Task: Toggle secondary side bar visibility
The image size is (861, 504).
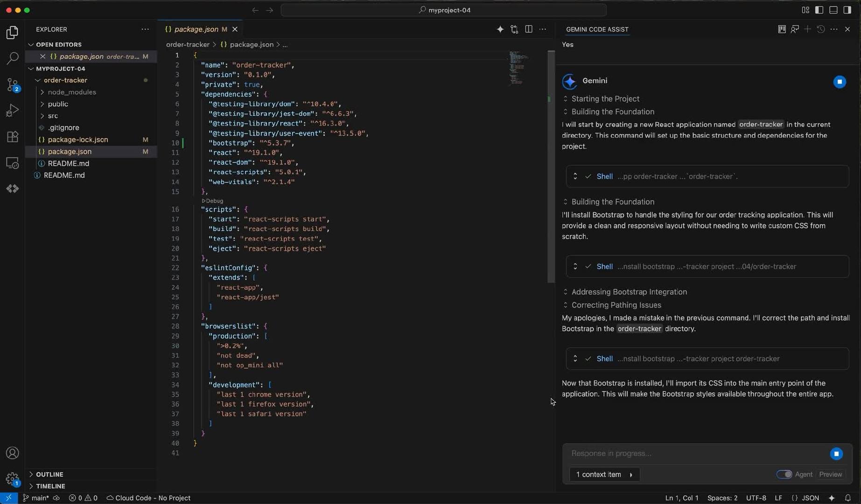Action: click(847, 10)
